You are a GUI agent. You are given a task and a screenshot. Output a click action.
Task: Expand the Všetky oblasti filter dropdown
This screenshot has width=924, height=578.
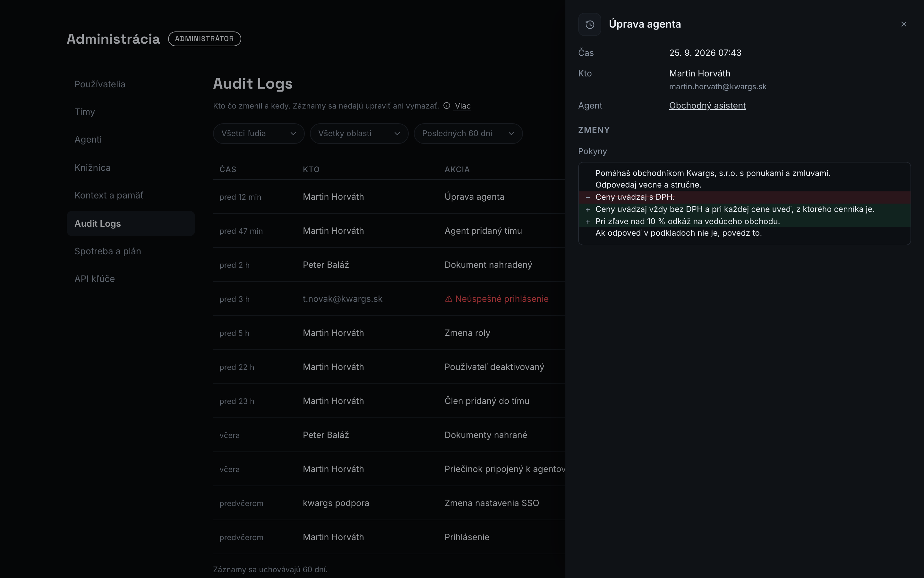click(359, 133)
